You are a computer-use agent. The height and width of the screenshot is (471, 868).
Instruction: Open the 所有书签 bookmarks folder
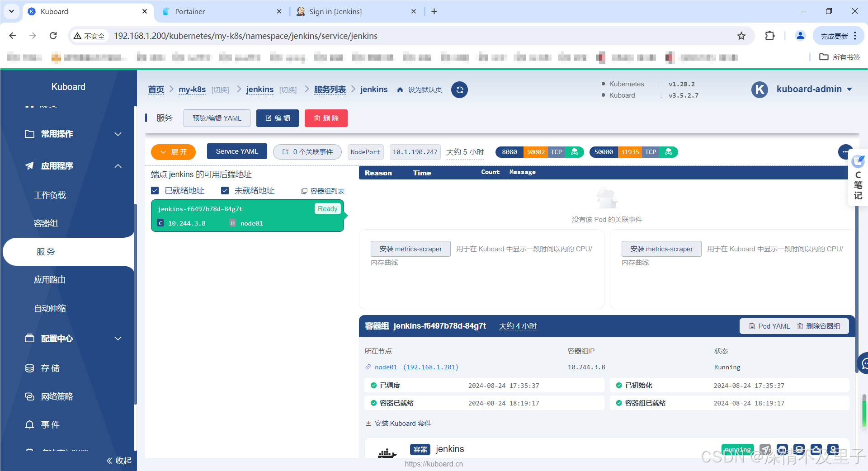pos(840,57)
